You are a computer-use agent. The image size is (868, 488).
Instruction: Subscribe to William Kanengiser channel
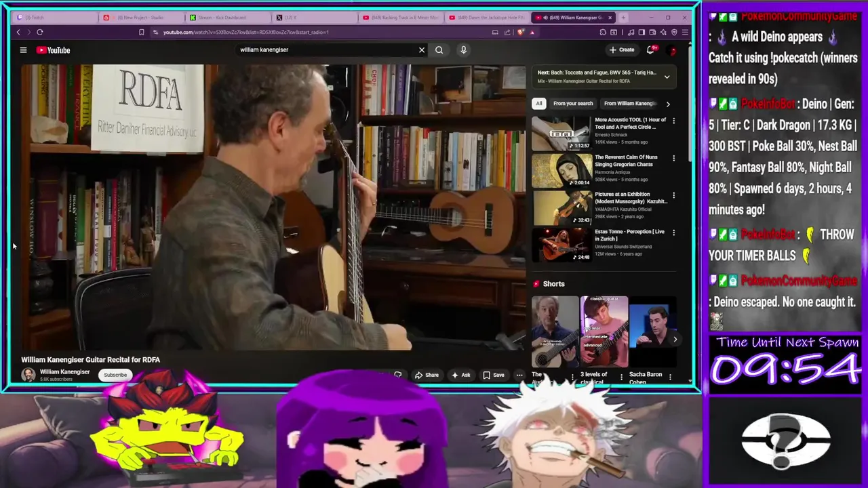[x=115, y=375]
